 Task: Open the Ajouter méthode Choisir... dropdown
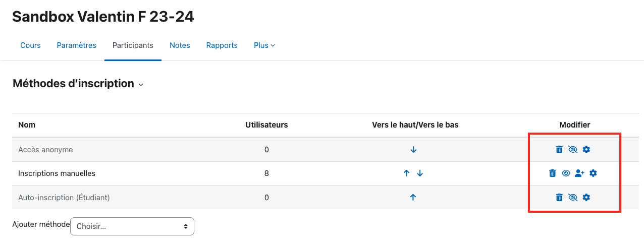132,226
